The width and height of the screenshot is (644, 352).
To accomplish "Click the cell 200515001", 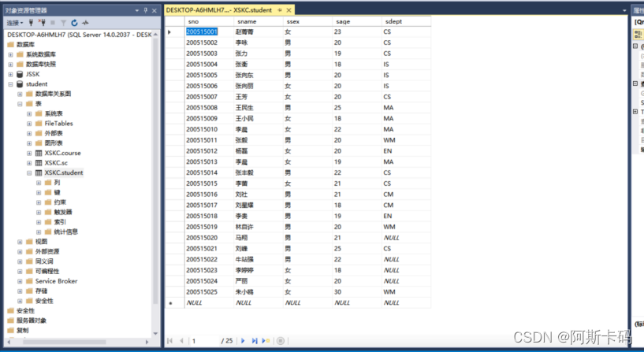I will (x=209, y=32).
